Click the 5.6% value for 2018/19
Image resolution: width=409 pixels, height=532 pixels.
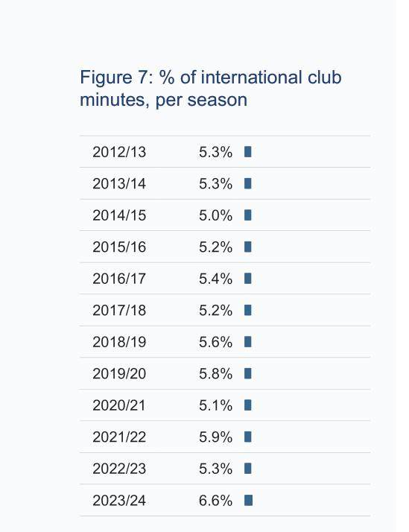[216, 342]
